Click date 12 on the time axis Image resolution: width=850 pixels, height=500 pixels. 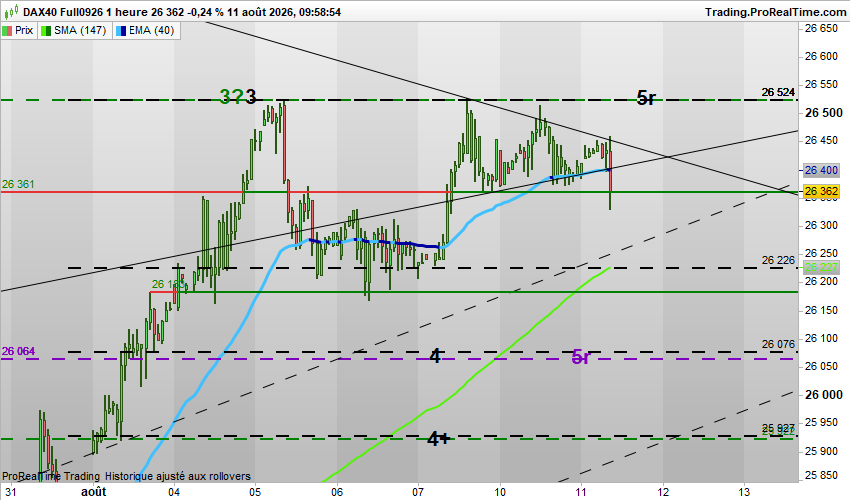click(663, 492)
